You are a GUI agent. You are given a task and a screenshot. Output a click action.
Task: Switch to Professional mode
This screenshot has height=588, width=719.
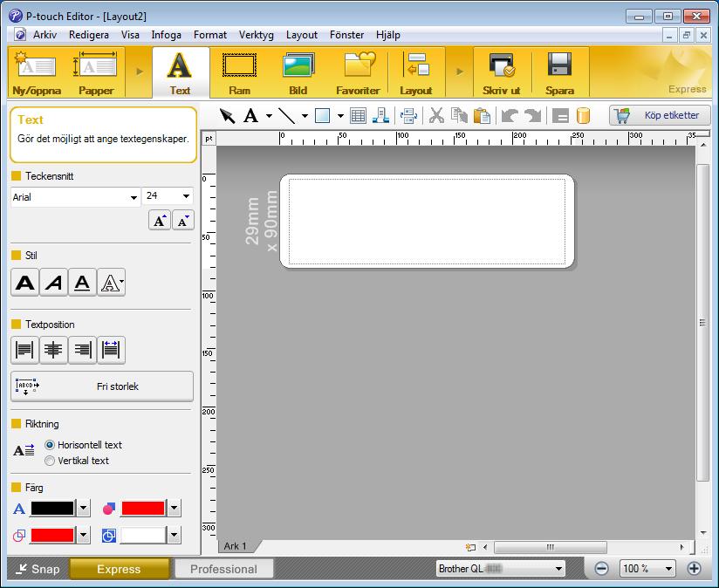point(223,569)
